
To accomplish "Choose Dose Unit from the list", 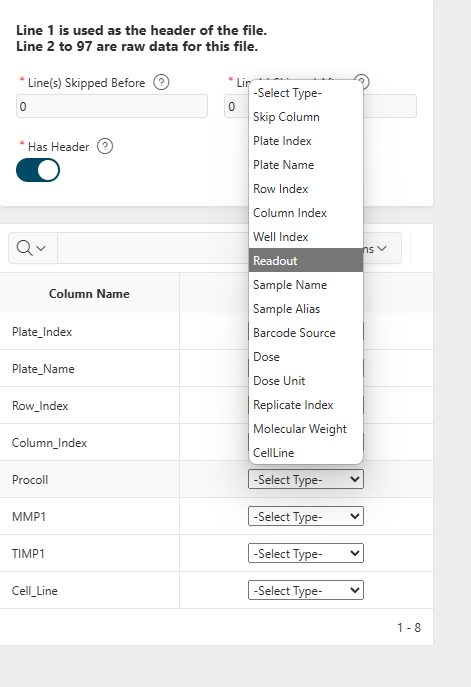I will (306, 381).
